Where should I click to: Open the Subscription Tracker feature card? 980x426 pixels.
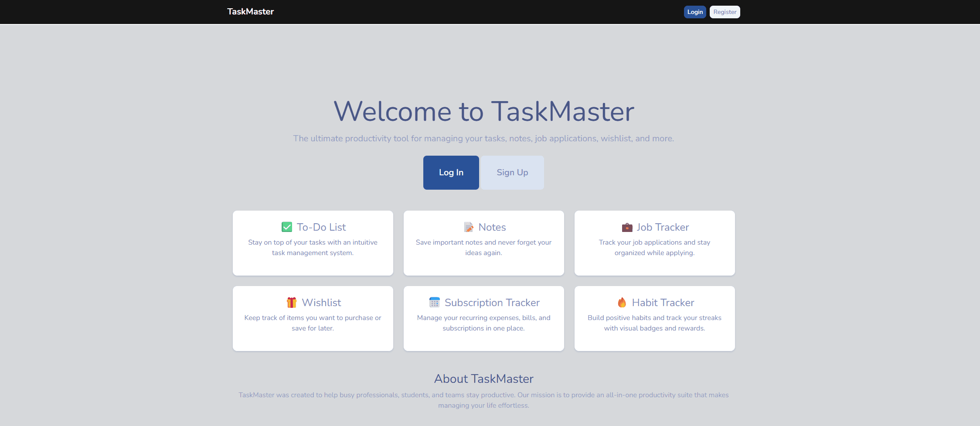(x=483, y=318)
